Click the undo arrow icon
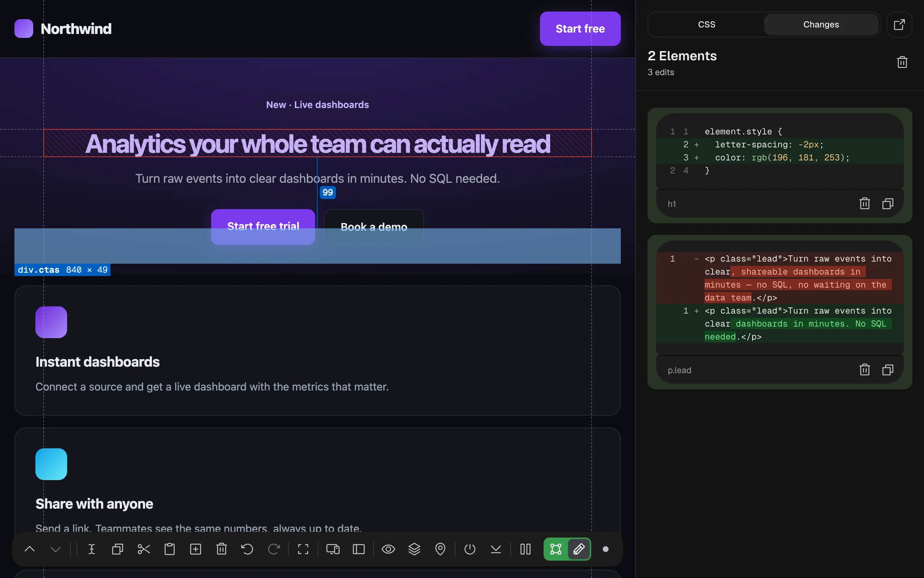Viewport: 924px width, 578px height. point(247,549)
